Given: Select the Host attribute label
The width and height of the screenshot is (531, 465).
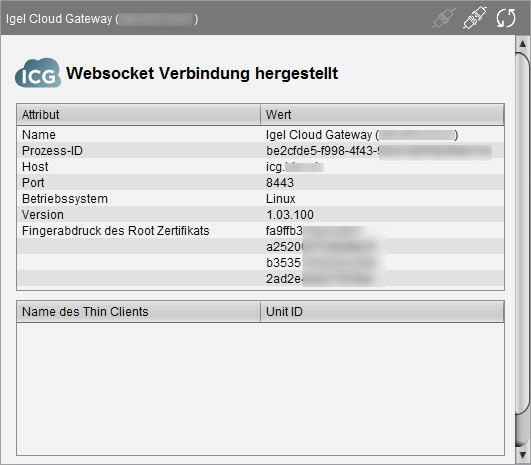Looking at the screenshot, I should tap(35, 167).
